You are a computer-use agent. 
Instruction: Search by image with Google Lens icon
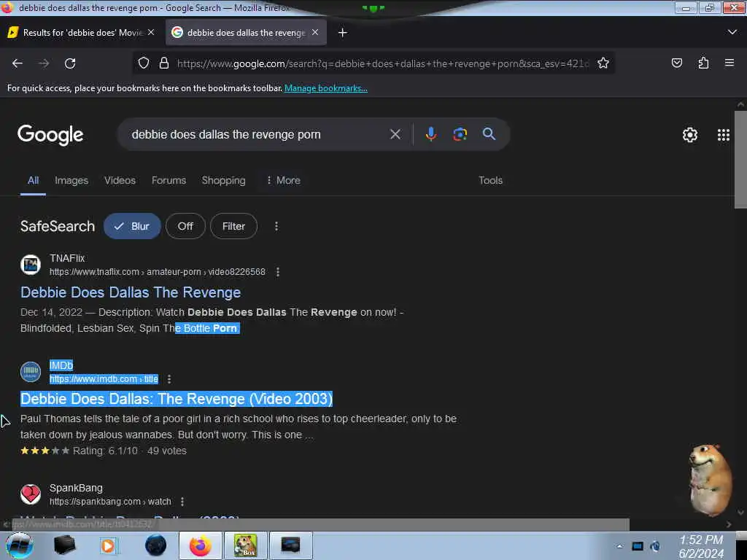(x=460, y=134)
